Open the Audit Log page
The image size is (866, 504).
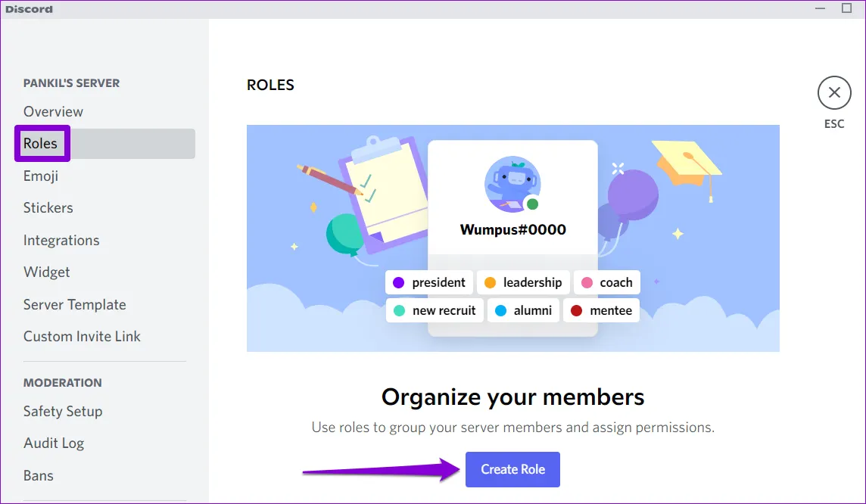coord(54,443)
